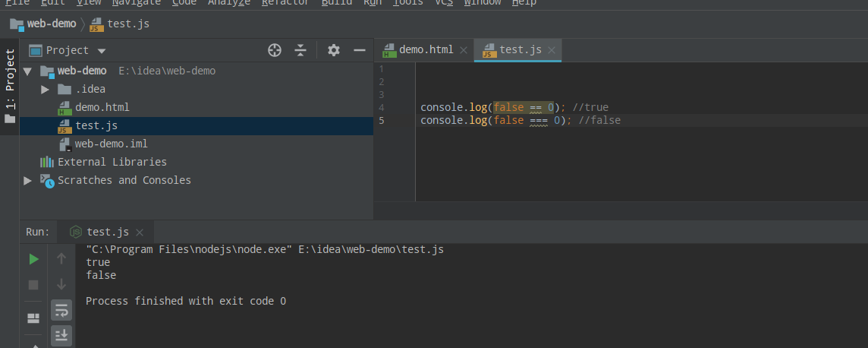Click the '//false' comment on line 5
Viewport: 868px width, 348px height.
pos(599,120)
